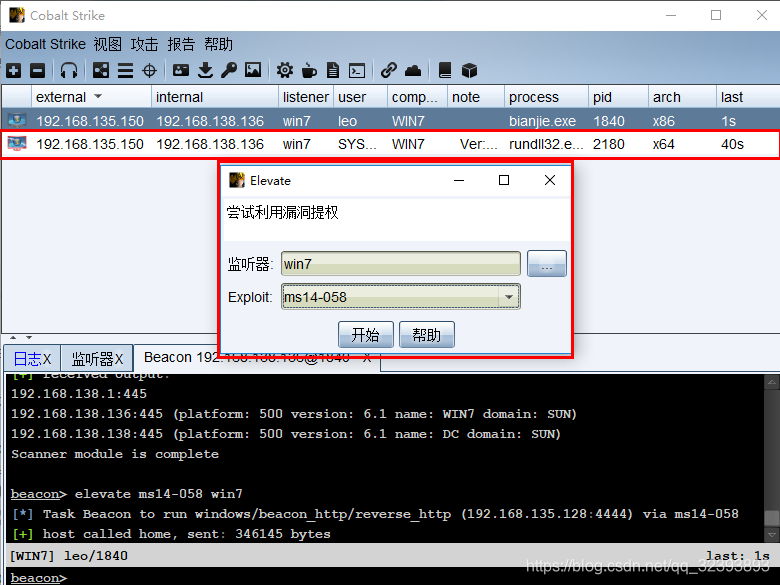Screen dimensions: 780x585
Task: Switch to target table crosshair icon
Action: click(149, 71)
